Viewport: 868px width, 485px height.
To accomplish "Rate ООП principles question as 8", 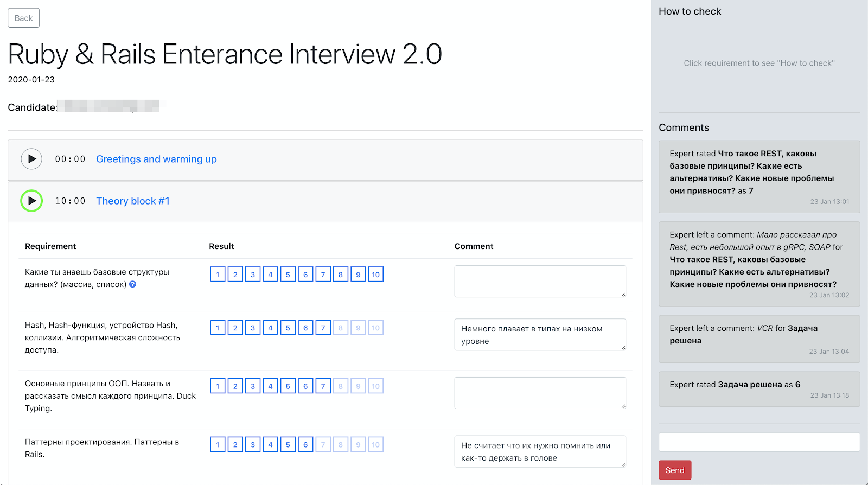I will click(341, 386).
